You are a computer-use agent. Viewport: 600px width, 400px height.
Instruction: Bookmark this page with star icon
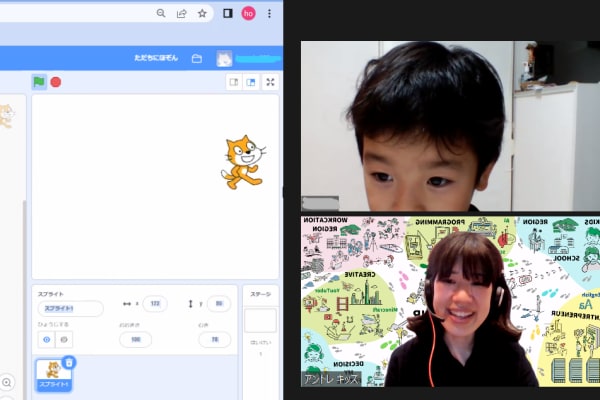click(x=202, y=13)
